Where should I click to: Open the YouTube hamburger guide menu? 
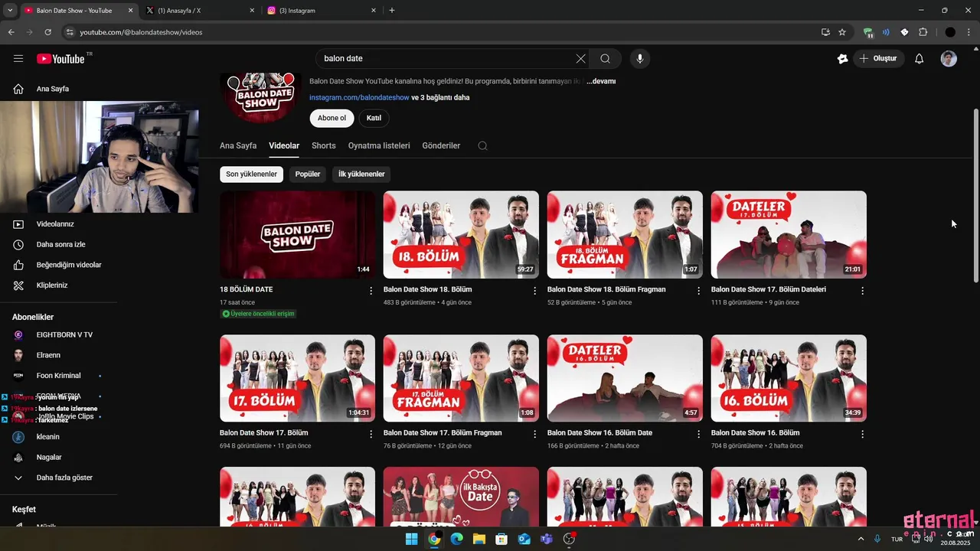point(18,58)
